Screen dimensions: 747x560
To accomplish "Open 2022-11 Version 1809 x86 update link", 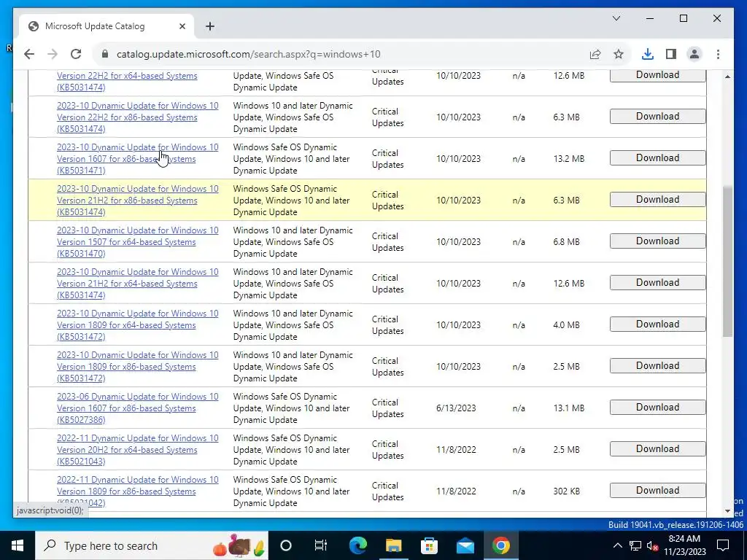I will tap(138, 491).
